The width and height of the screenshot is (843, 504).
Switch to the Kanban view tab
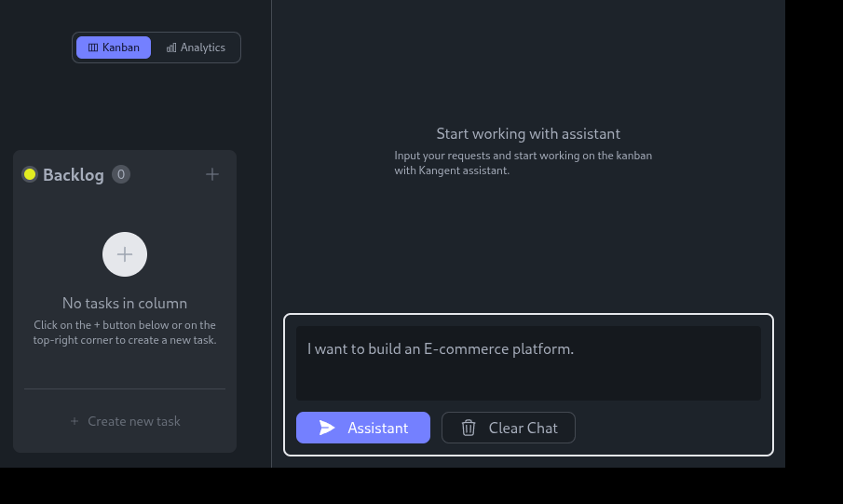114,48
